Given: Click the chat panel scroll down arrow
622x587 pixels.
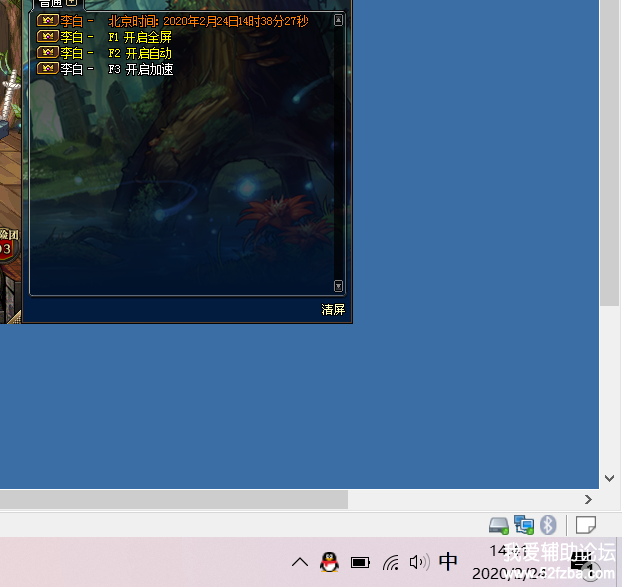Looking at the screenshot, I should [x=338, y=286].
